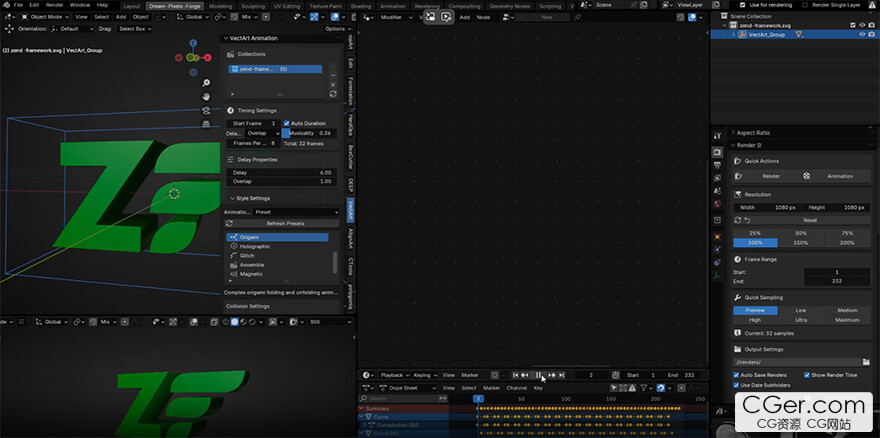This screenshot has height=438, width=880.
Task: Adjust the Musicality slider
Action: pyautogui.click(x=309, y=134)
